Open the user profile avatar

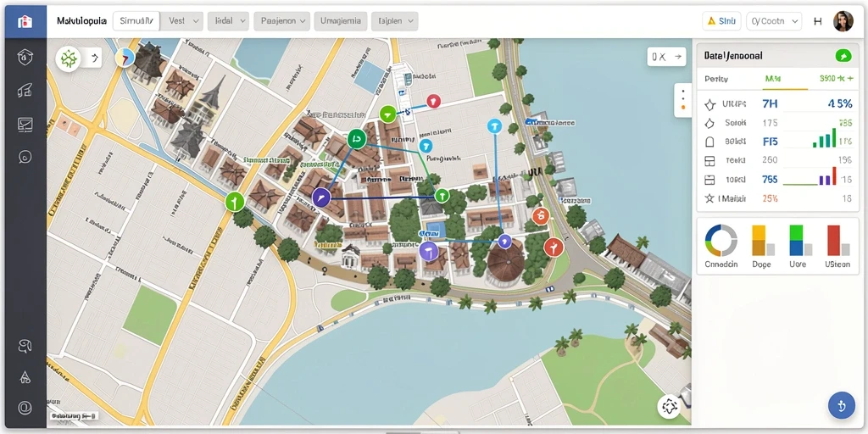tap(843, 21)
